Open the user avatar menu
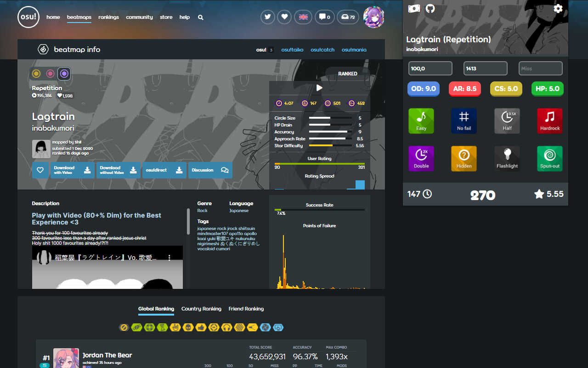The image size is (588, 368). tap(374, 17)
